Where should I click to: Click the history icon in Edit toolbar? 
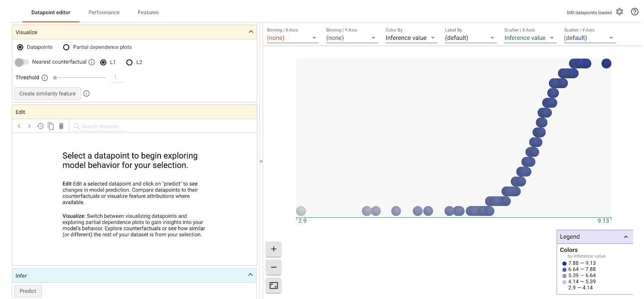[40, 126]
